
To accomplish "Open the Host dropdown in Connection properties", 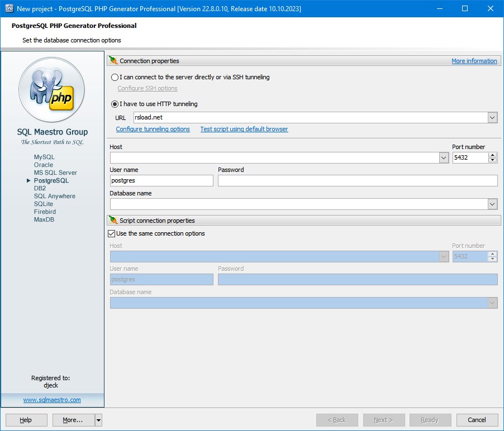I will tap(444, 158).
